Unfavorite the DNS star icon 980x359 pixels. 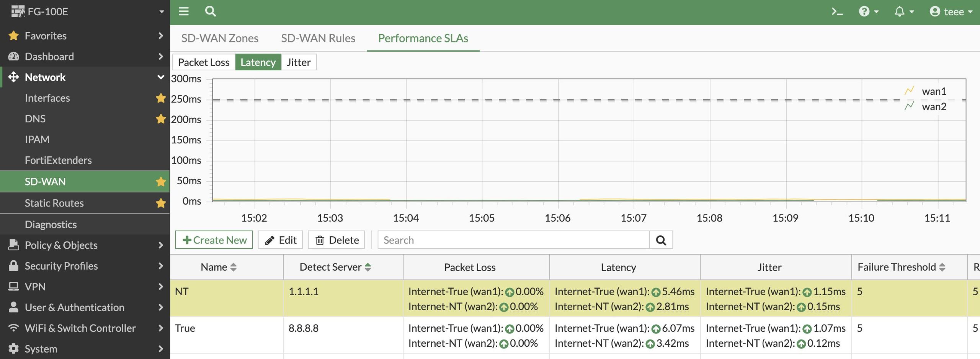[x=161, y=119]
